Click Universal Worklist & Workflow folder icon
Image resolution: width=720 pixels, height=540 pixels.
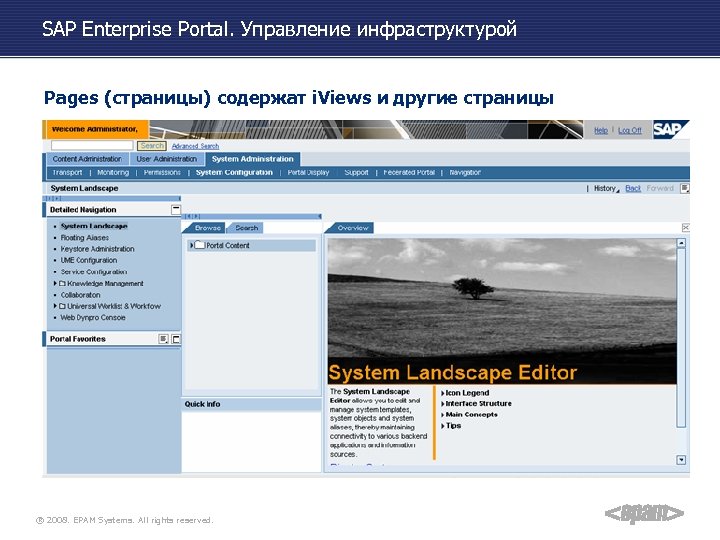(62, 306)
